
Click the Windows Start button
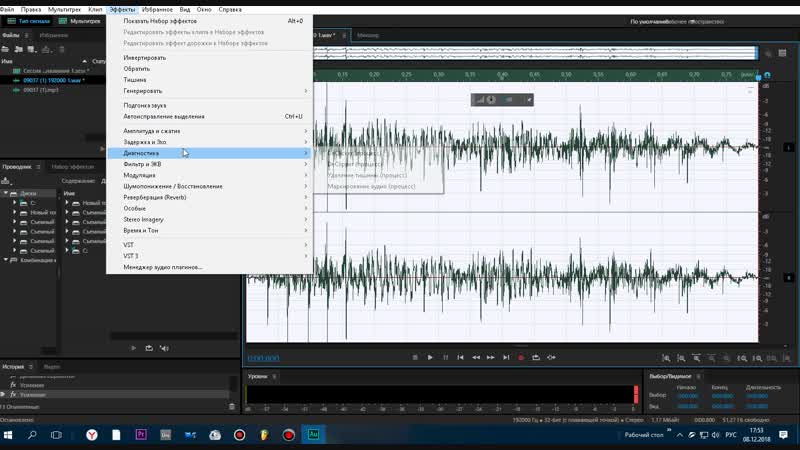point(8,435)
